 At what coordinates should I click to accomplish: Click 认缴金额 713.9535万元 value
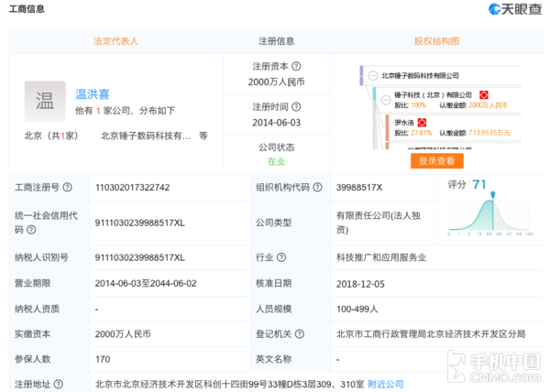(x=489, y=133)
